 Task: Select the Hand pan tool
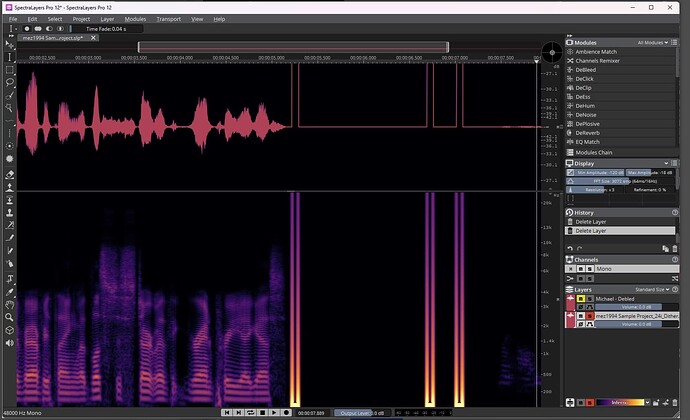click(10, 305)
